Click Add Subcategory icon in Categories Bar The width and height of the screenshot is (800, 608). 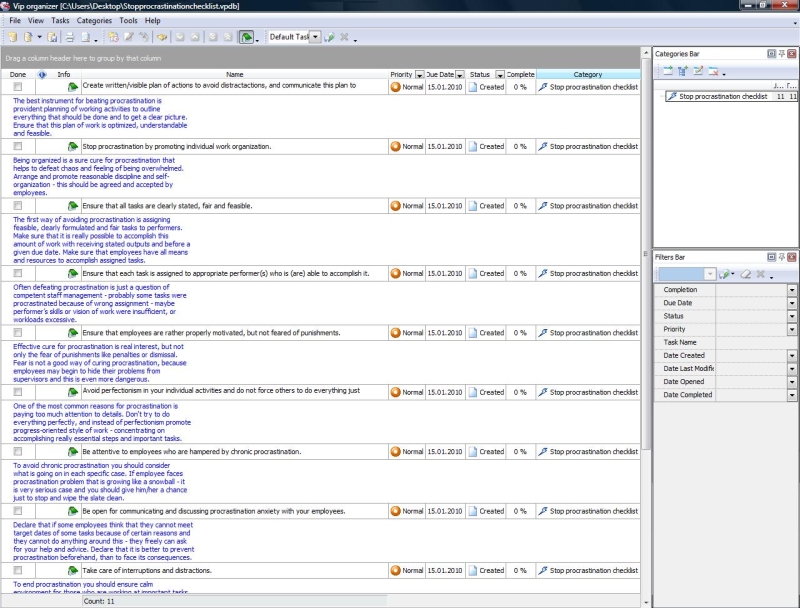(683, 71)
